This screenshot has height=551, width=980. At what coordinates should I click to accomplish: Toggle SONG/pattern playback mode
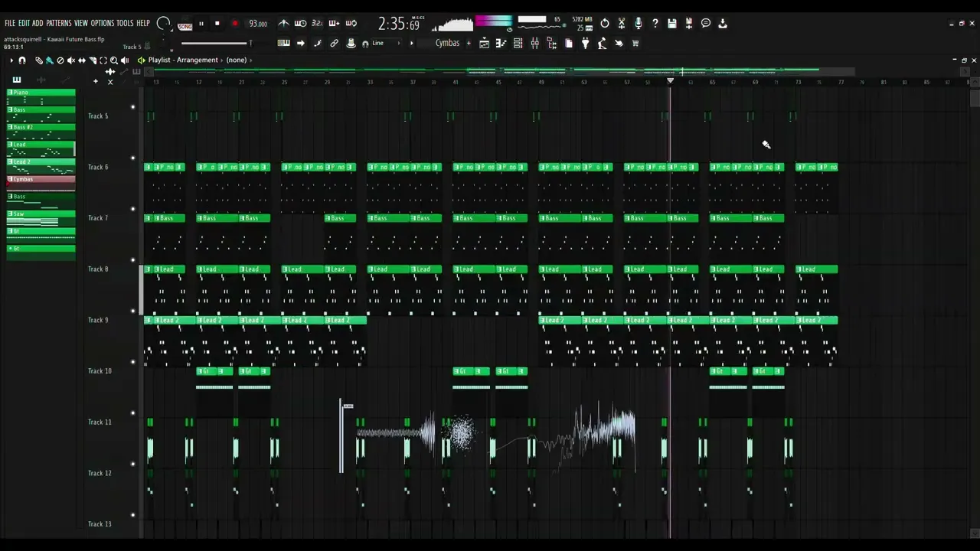pyautogui.click(x=185, y=25)
